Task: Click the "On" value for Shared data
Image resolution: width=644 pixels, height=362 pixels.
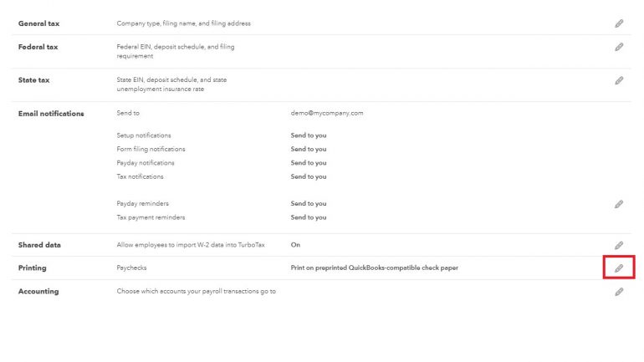Action: (295, 245)
